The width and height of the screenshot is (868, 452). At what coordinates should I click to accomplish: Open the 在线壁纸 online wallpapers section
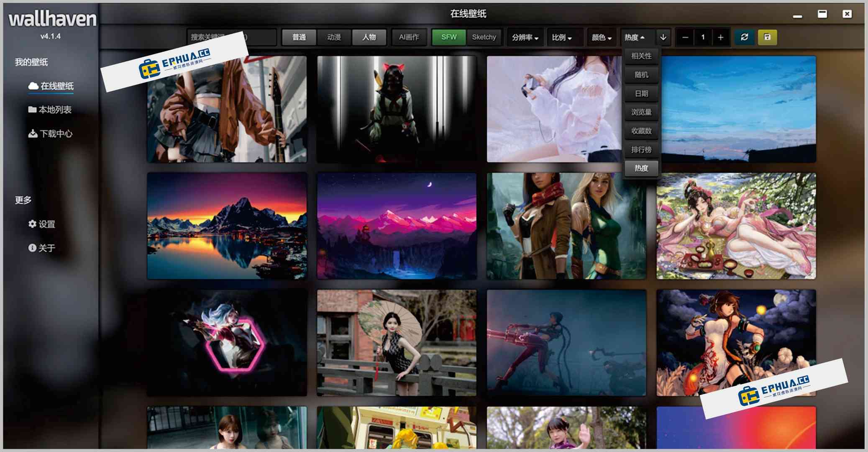click(x=51, y=86)
